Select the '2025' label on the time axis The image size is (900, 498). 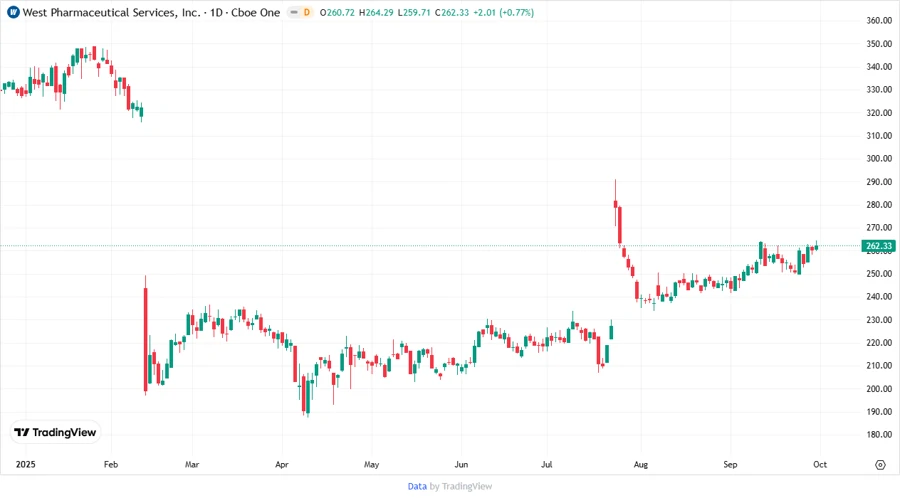[26, 465]
